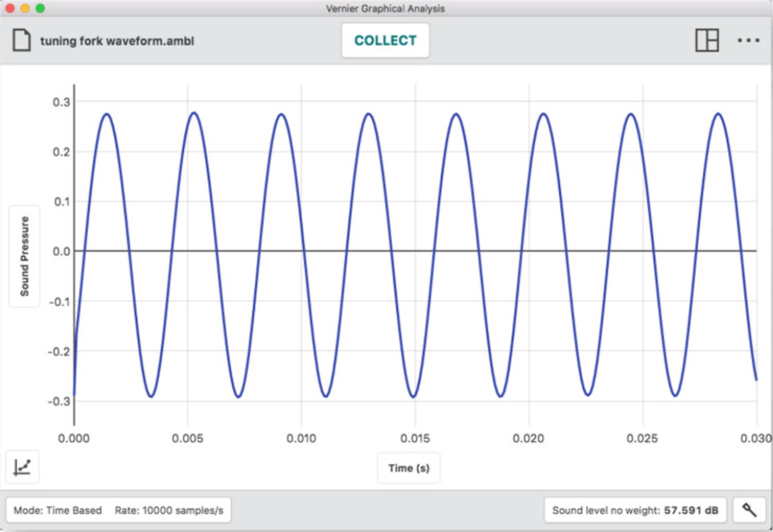Click the Rate: 10000 samples/s text
The height and width of the screenshot is (532, 773).
pyautogui.click(x=169, y=510)
